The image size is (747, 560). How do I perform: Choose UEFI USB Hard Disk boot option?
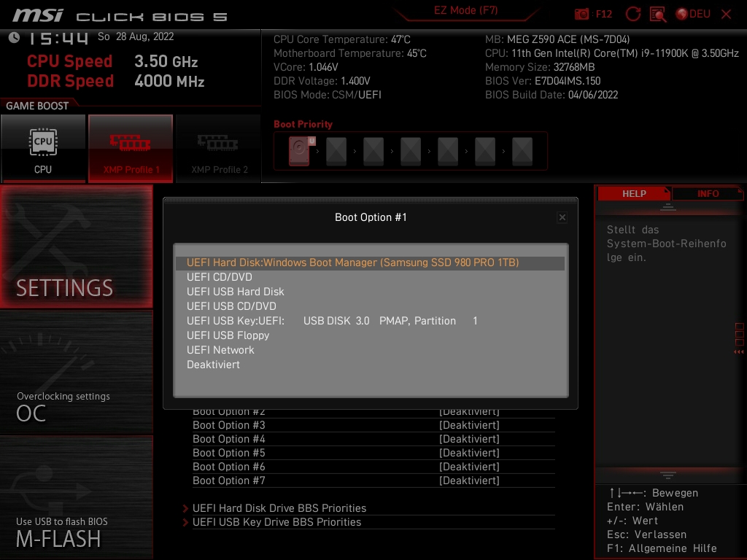(370, 292)
